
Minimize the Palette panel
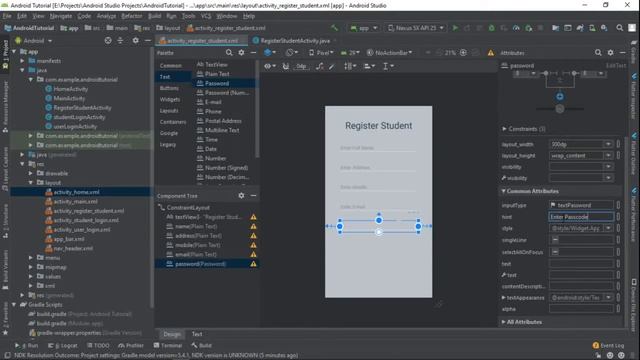(253, 53)
